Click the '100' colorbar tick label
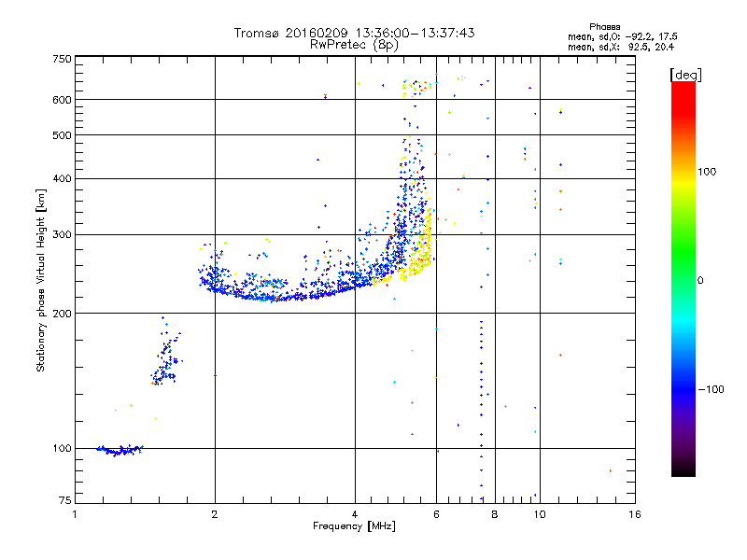This screenshot has height=560, width=747. tap(707, 172)
